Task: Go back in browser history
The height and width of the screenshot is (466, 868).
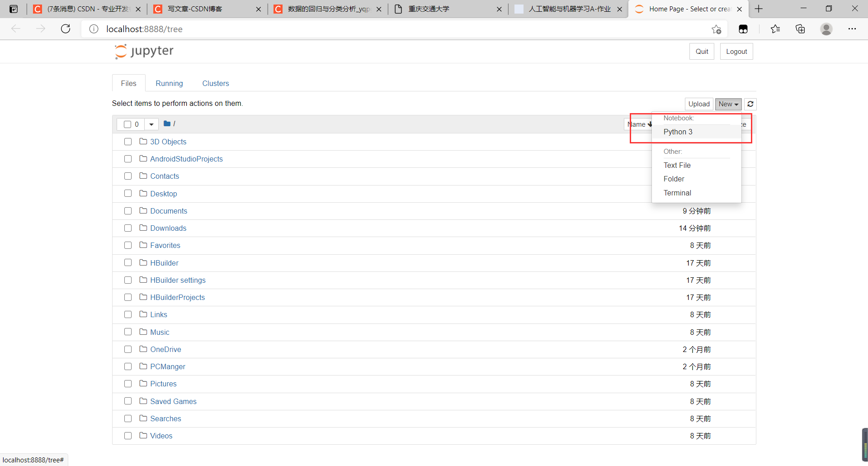Action: tap(16, 29)
